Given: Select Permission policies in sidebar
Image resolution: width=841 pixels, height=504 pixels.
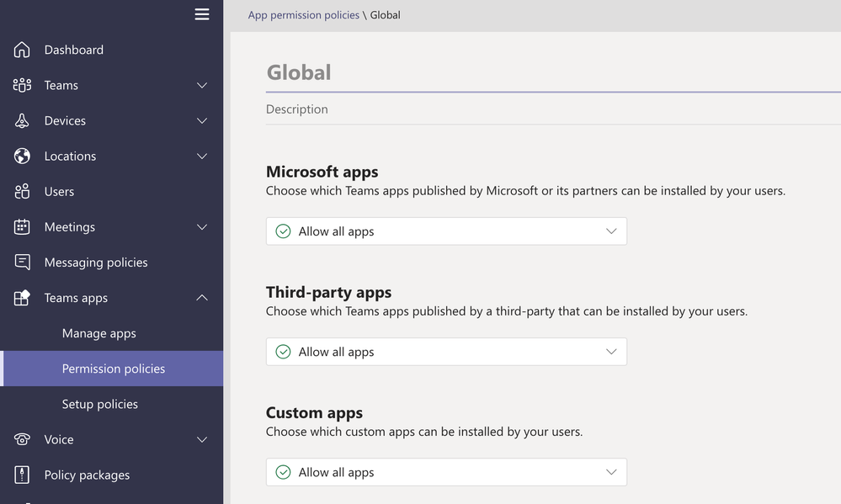Looking at the screenshot, I should [x=113, y=369].
